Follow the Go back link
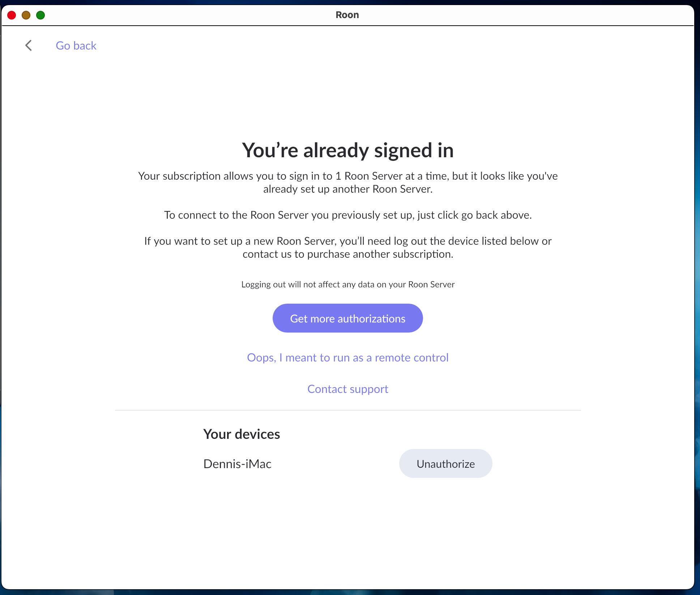The width and height of the screenshot is (700, 595). pos(76,46)
